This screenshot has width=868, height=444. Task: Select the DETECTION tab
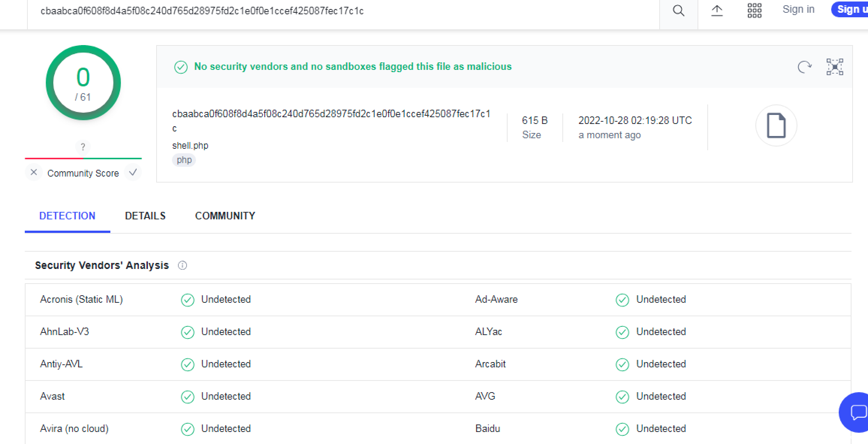[67, 216]
